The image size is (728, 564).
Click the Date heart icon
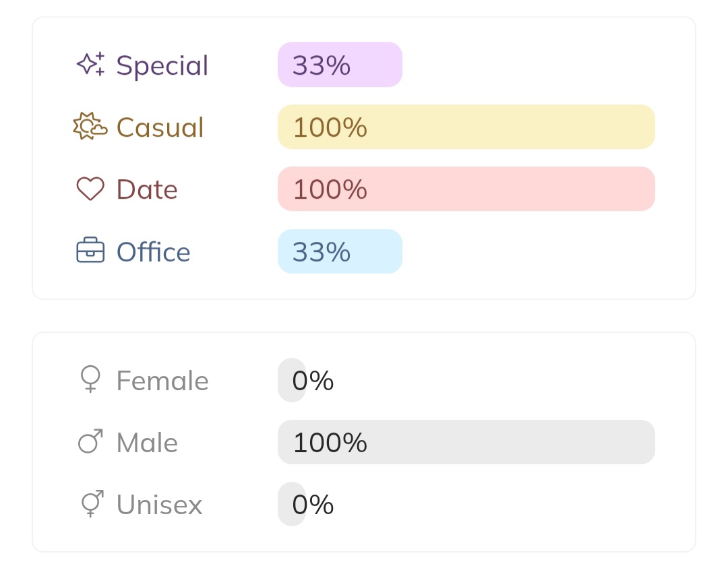[x=90, y=189]
